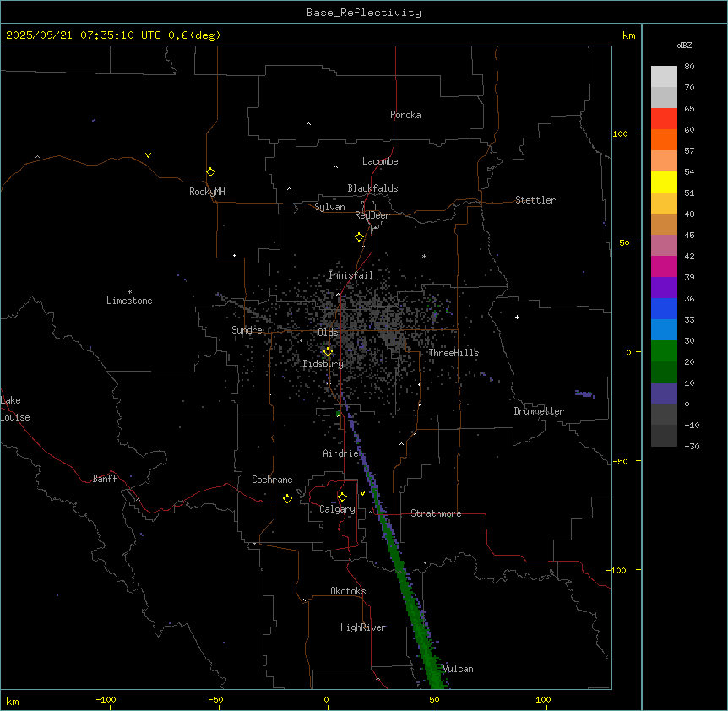Click the asterisk marker above Limestone
This screenshot has height=711, width=728.
pyautogui.click(x=129, y=291)
